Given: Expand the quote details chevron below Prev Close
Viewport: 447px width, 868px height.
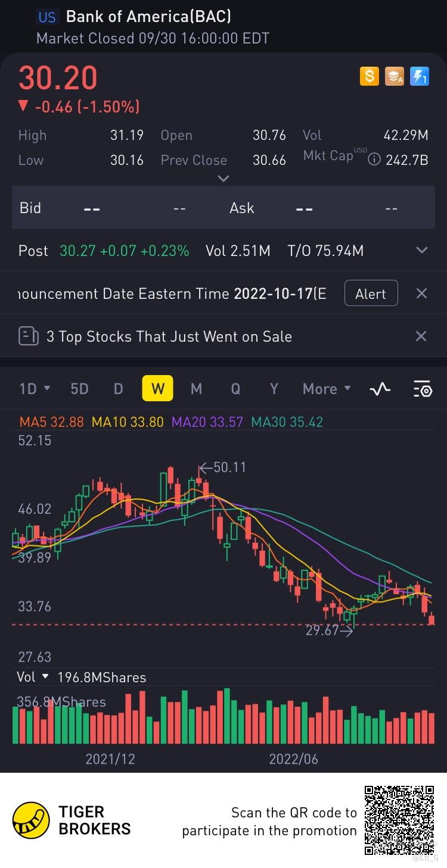Looking at the screenshot, I should [223, 179].
